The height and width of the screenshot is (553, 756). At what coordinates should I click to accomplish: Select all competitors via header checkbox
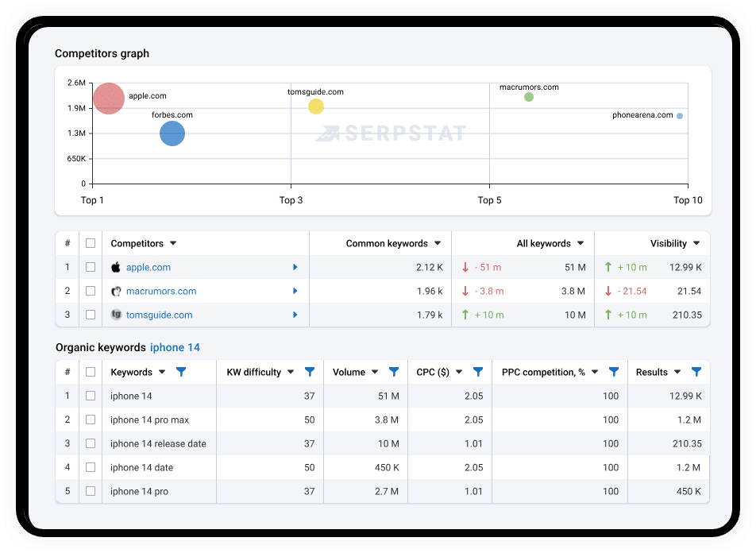tap(91, 243)
